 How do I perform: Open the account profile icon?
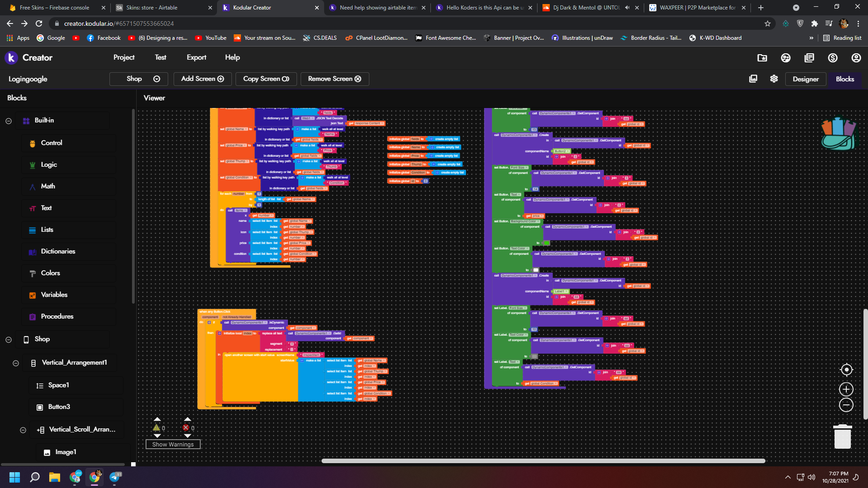(x=856, y=58)
